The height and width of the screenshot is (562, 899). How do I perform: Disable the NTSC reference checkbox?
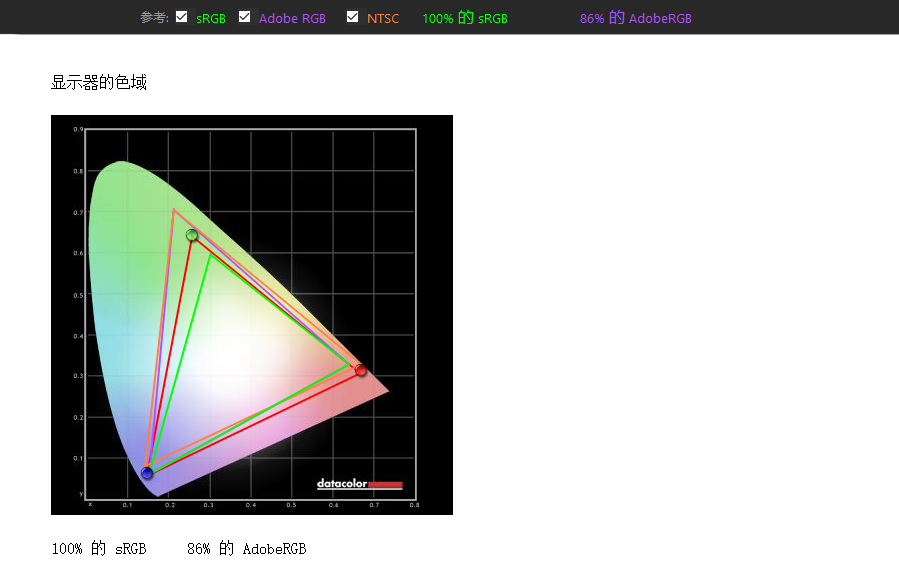tap(353, 17)
